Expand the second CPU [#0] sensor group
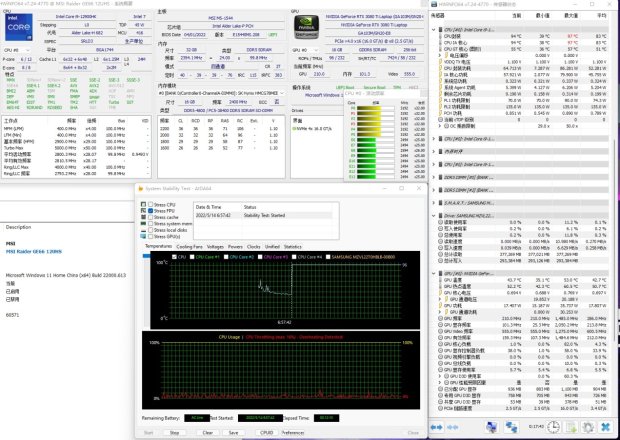Viewport: 620px width, 440px height. click(x=434, y=139)
